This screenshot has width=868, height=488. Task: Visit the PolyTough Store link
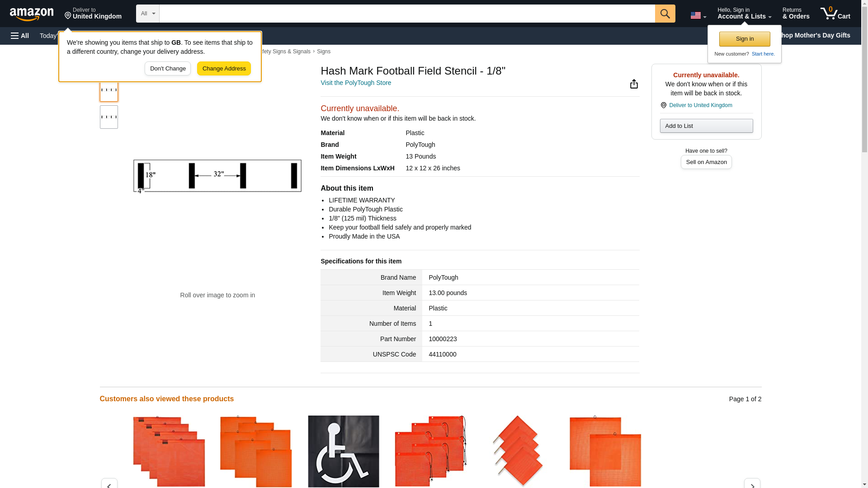click(356, 83)
